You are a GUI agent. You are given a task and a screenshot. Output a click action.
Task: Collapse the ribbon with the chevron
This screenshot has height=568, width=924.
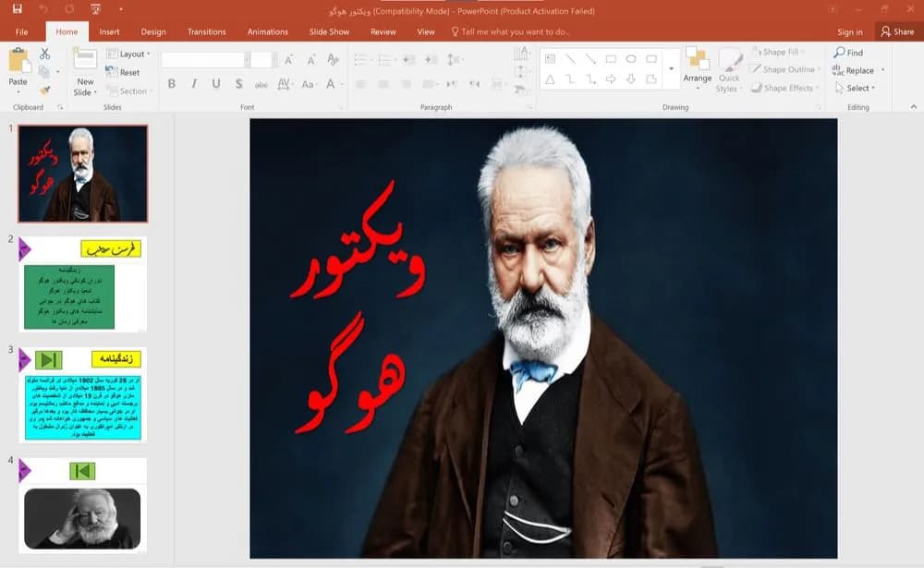914,107
